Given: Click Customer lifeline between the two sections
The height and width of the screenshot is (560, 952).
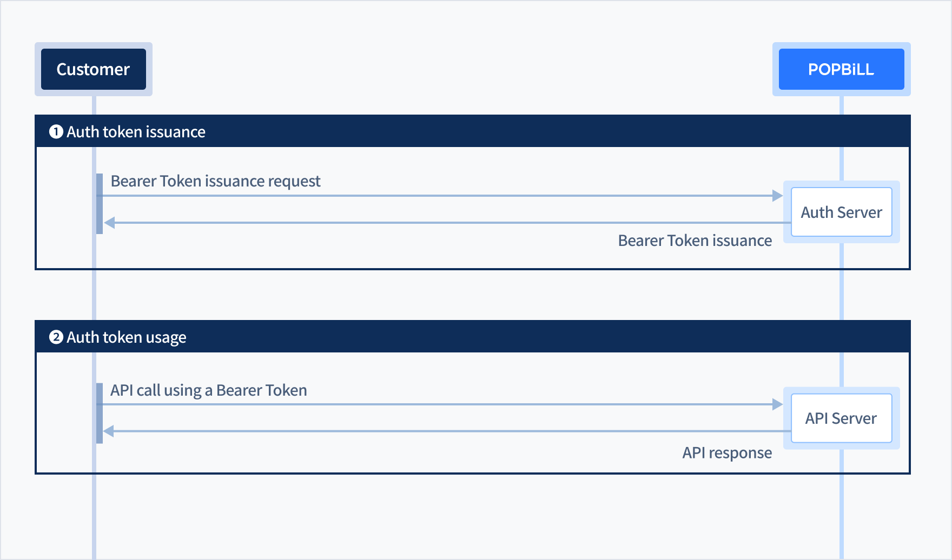Looking at the screenshot, I should point(94,295).
